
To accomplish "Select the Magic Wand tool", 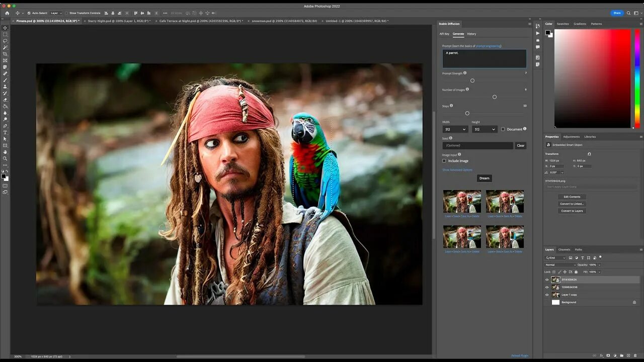I will [6, 48].
